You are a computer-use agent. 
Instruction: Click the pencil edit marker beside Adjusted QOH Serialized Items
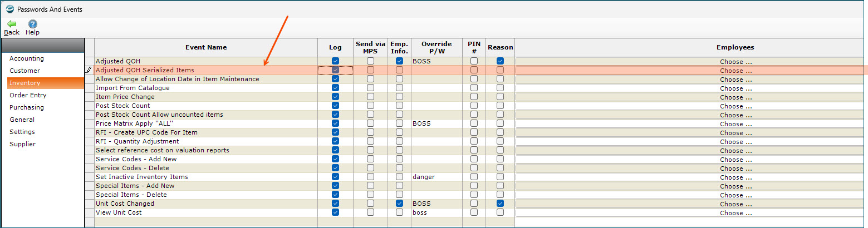tap(89, 70)
